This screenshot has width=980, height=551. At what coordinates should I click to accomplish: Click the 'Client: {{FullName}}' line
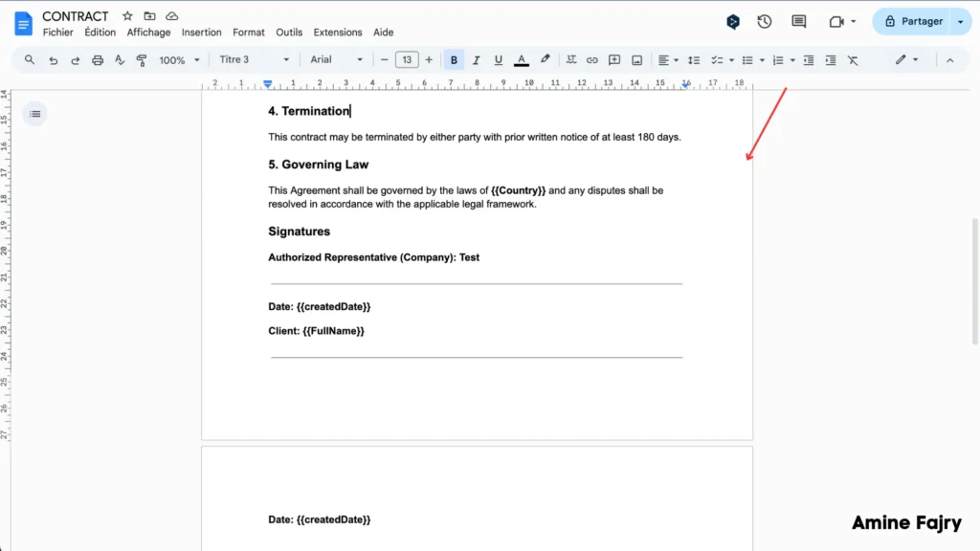[316, 331]
